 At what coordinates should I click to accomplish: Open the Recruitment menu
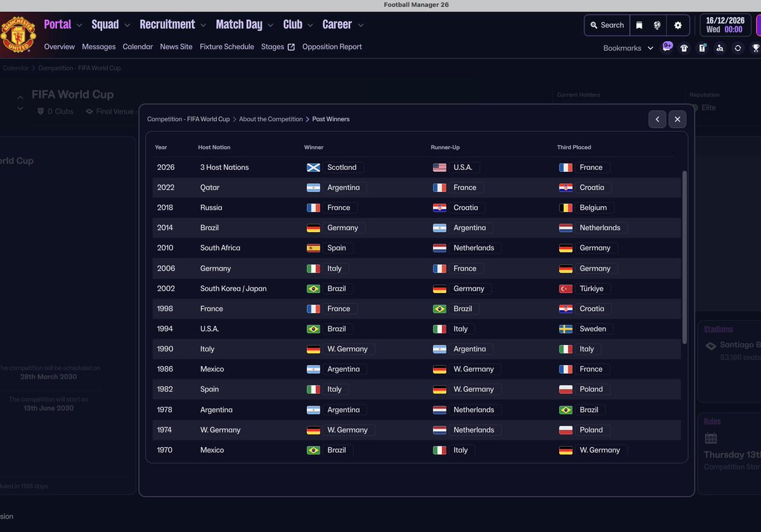tap(167, 25)
